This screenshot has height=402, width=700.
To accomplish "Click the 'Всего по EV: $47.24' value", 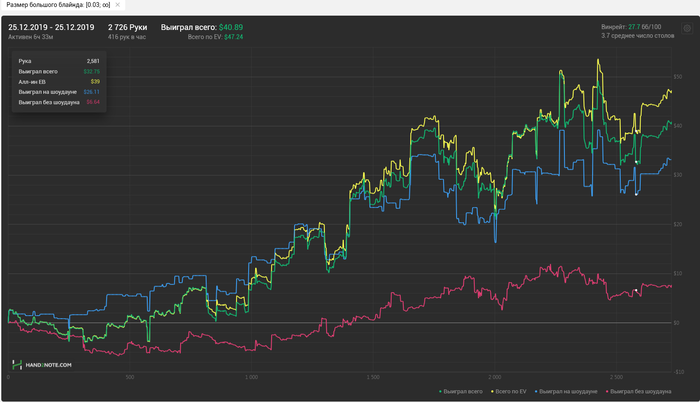I will (215, 37).
